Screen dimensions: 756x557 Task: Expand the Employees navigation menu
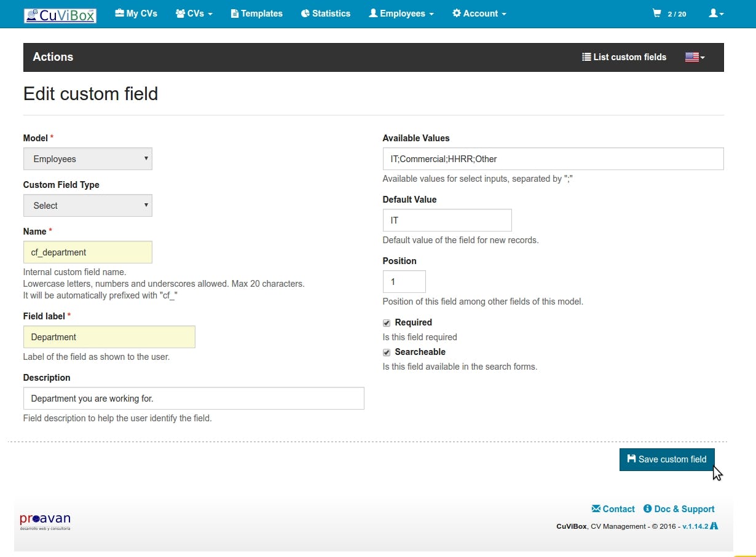(x=401, y=14)
